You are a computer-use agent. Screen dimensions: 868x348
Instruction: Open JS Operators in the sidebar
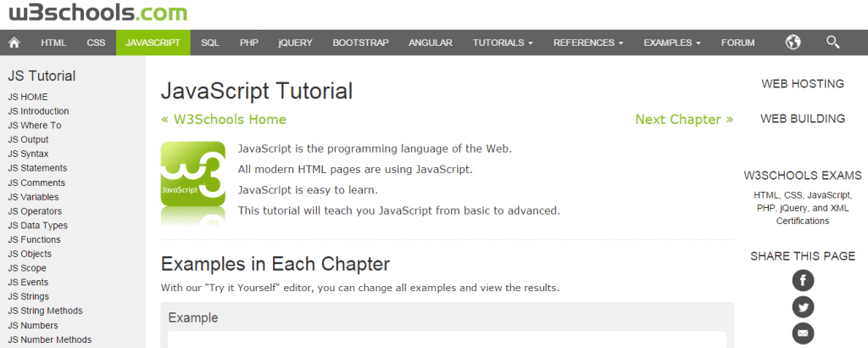(x=35, y=211)
